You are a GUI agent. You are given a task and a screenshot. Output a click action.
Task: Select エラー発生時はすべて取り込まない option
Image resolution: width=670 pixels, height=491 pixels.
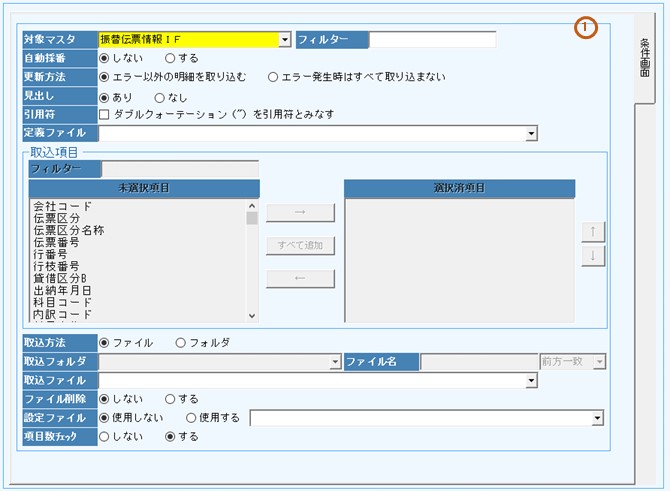tap(273, 76)
